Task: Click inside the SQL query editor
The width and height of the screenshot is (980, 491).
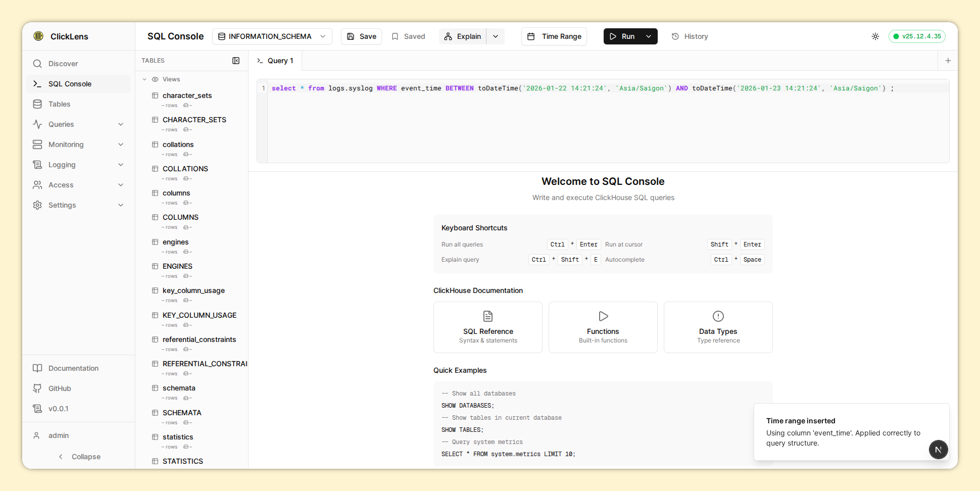Action: click(606, 126)
